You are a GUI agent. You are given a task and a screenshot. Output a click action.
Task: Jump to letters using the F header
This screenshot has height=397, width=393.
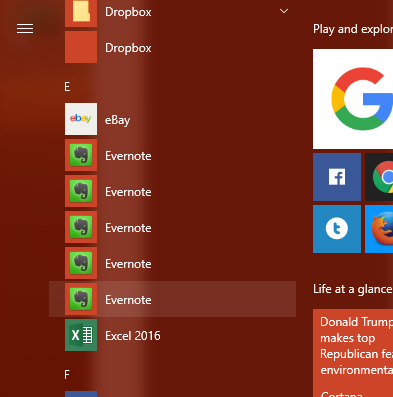click(67, 375)
